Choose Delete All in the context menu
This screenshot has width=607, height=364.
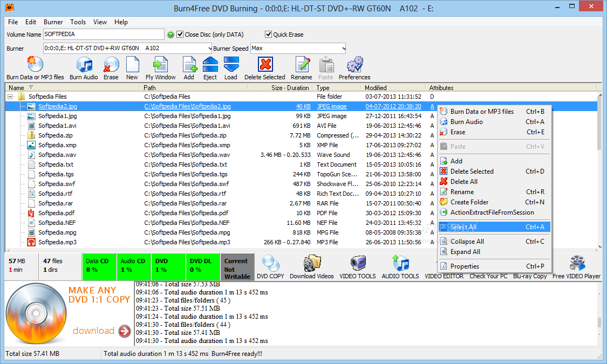click(494, 181)
